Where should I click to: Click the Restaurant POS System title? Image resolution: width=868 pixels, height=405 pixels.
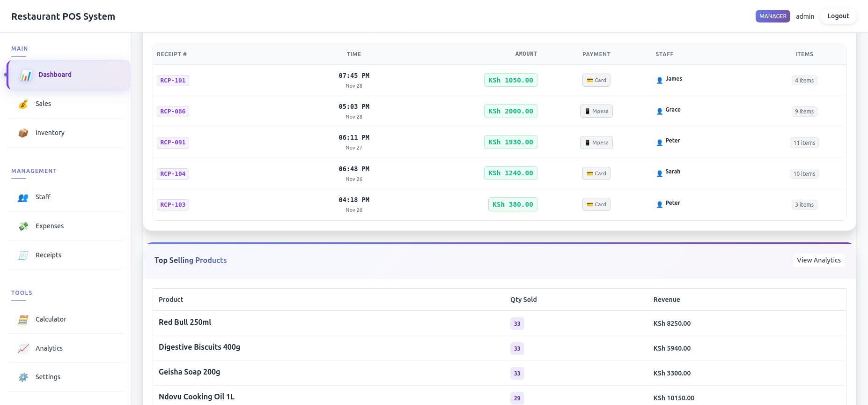pos(63,16)
